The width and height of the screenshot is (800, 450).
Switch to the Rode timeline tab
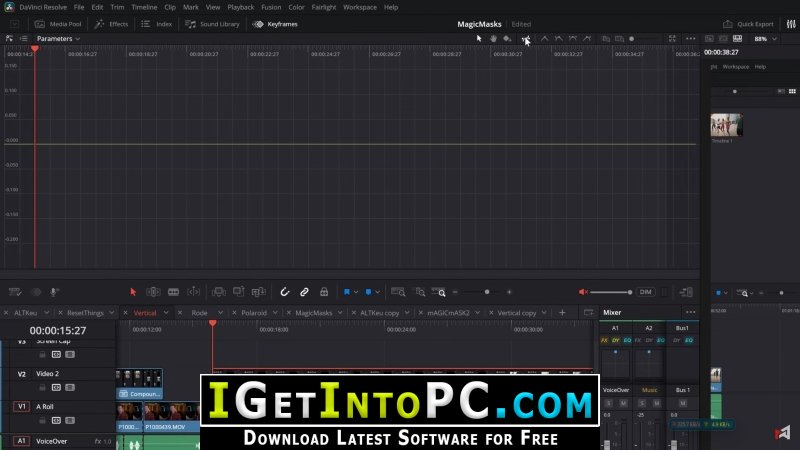(x=199, y=313)
